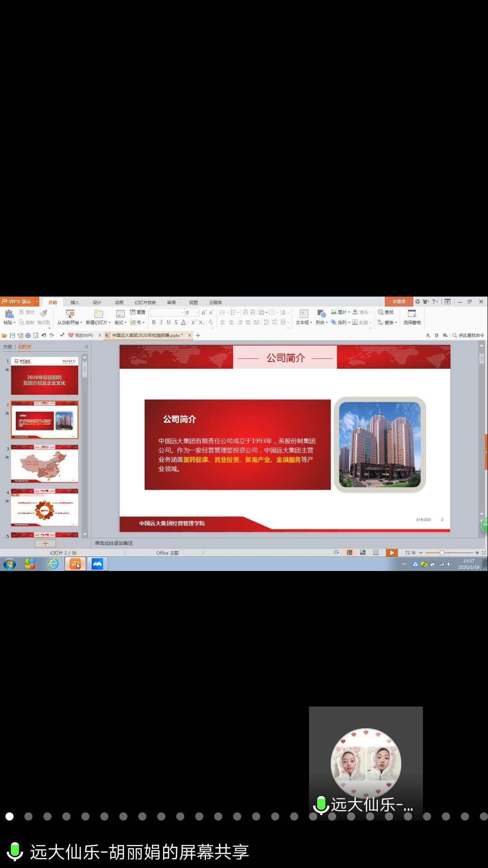Switch to the 设计 ribbon tab
This screenshot has width=488, height=868.
click(97, 302)
